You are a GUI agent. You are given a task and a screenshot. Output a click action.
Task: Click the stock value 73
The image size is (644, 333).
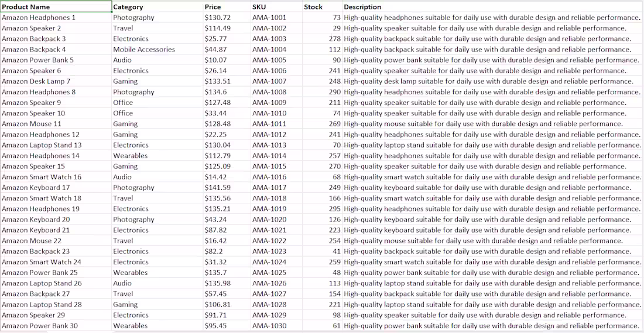coord(323,18)
